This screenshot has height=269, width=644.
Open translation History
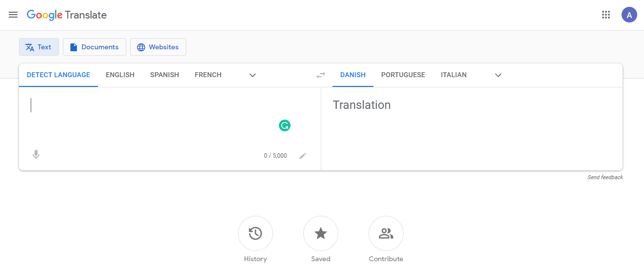click(255, 234)
